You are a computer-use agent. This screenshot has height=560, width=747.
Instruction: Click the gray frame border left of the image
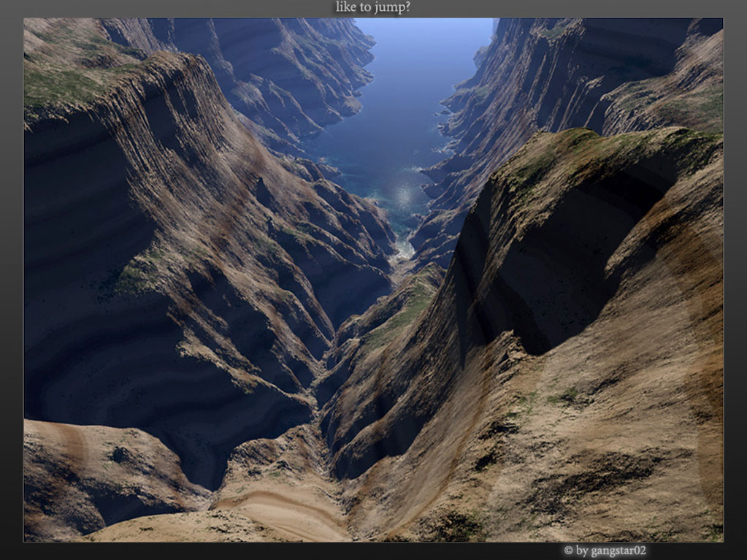11,277
